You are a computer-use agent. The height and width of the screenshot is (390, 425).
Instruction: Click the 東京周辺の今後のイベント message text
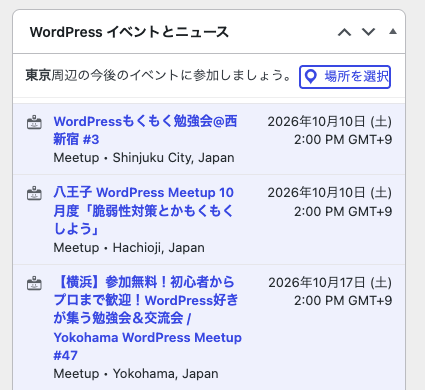click(159, 75)
